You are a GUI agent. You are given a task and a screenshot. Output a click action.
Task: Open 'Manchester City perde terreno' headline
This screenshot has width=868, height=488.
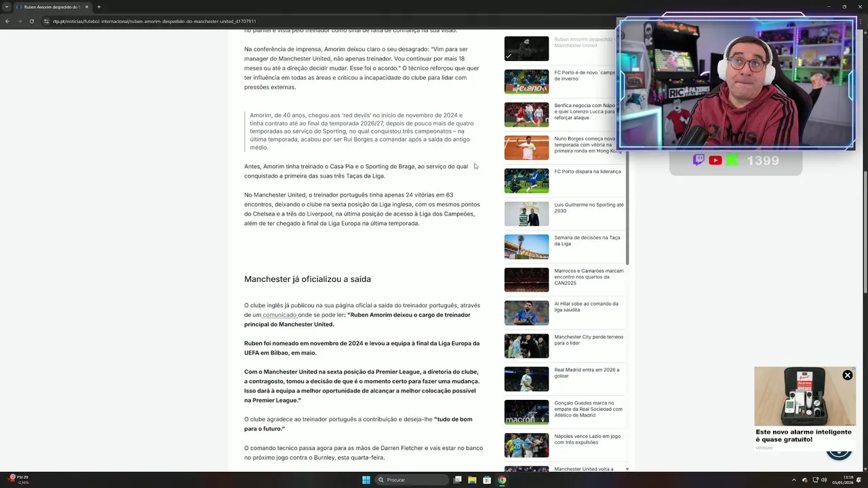(589, 340)
